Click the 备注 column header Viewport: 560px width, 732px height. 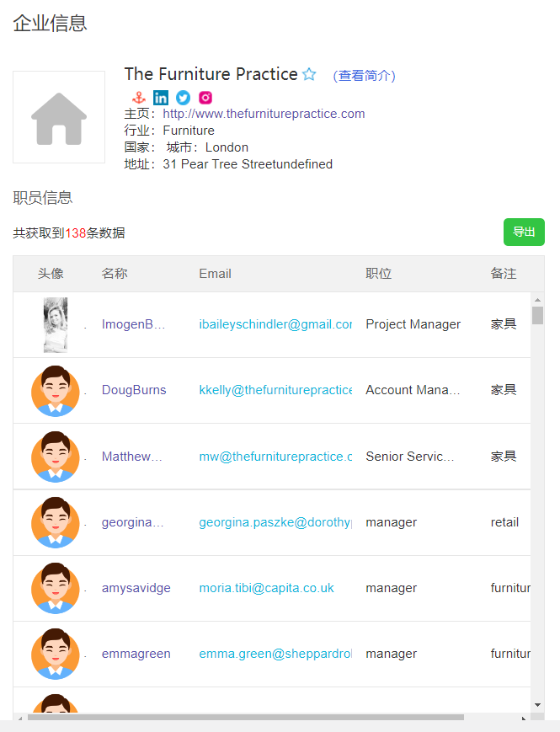(x=504, y=274)
